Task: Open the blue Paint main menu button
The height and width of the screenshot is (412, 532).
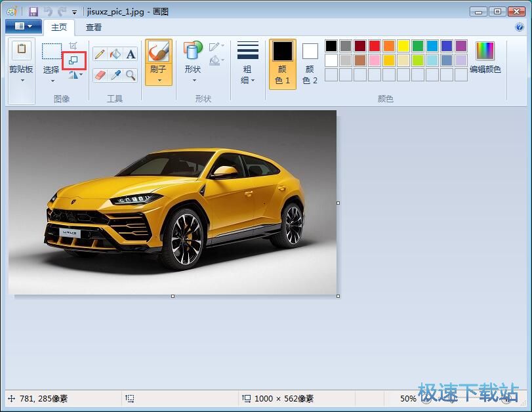Action: [x=24, y=26]
